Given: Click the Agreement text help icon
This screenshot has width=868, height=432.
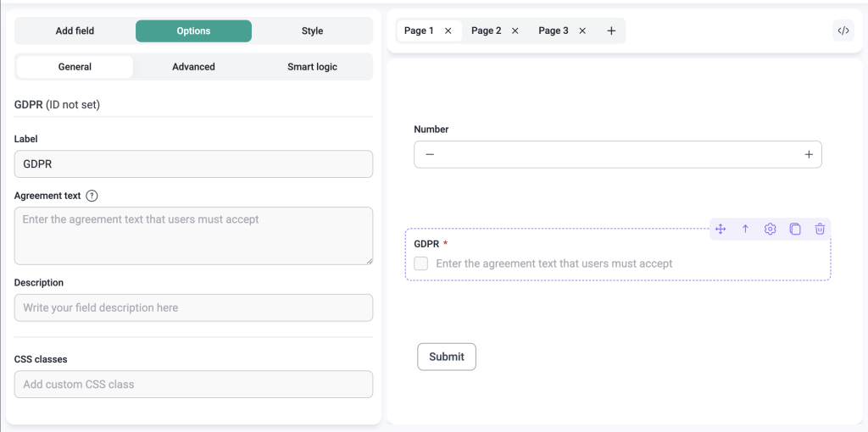Looking at the screenshot, I should point(92,196).
